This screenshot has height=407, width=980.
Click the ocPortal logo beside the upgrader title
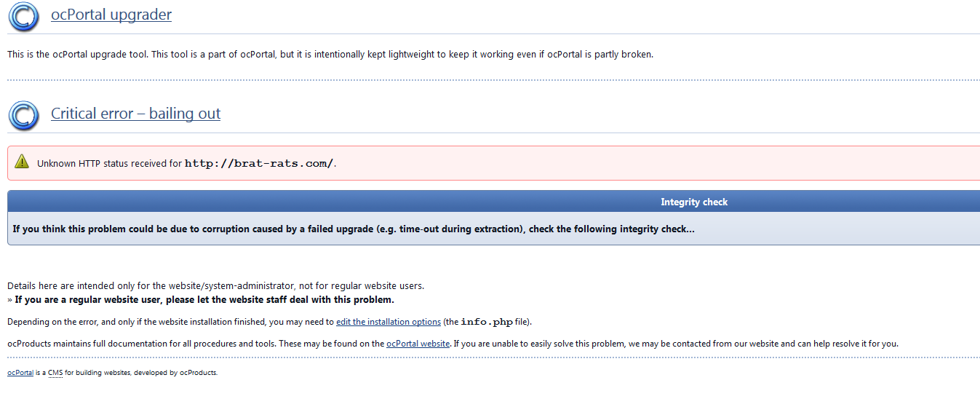click(x=23, y=17)
